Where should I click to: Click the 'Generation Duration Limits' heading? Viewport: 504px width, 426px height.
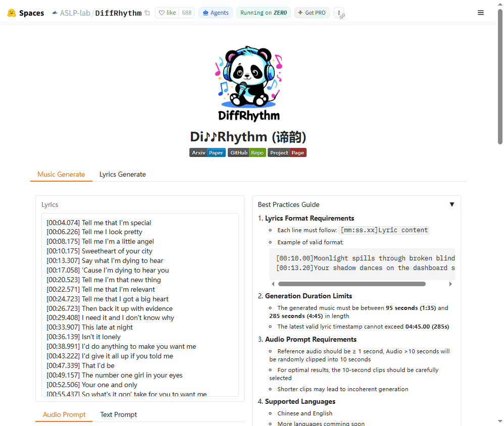tap(309, 296)
